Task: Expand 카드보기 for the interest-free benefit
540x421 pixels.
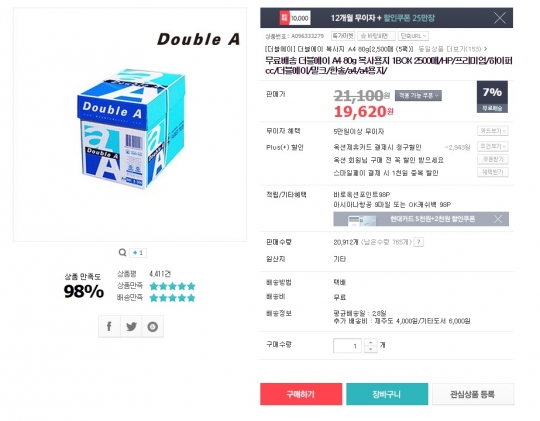Action: [493, 131]
